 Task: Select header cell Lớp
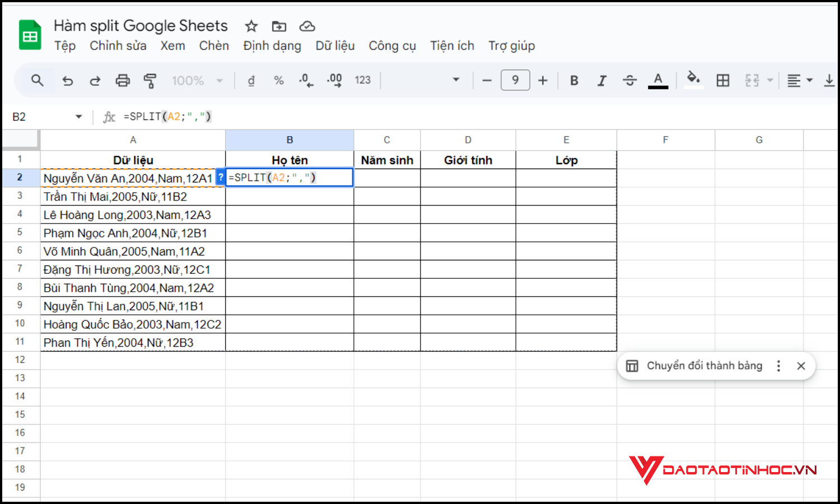pos(566,160)
